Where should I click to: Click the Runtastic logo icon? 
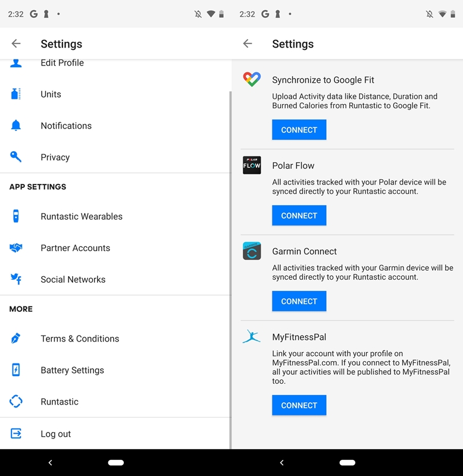click(x=16, y=401)
